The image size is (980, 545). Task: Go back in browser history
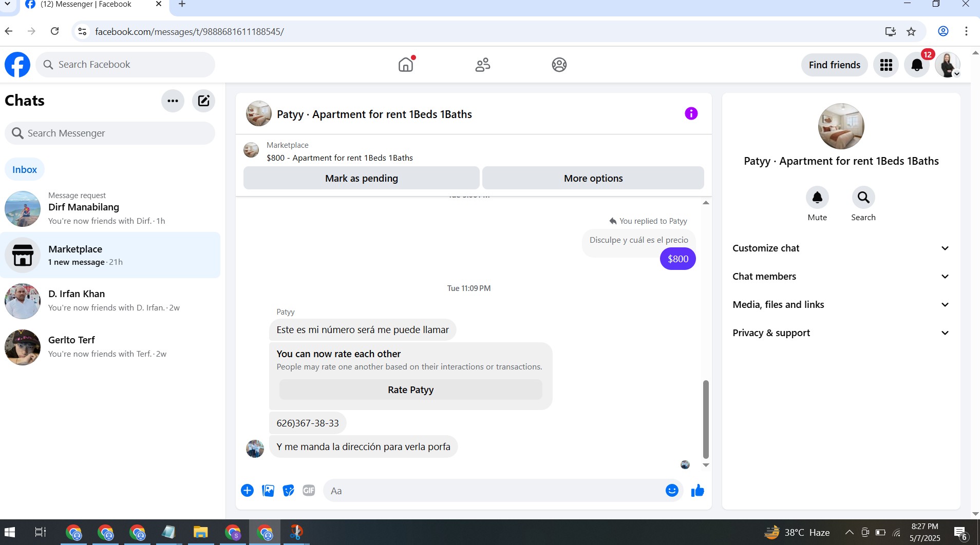9,31
